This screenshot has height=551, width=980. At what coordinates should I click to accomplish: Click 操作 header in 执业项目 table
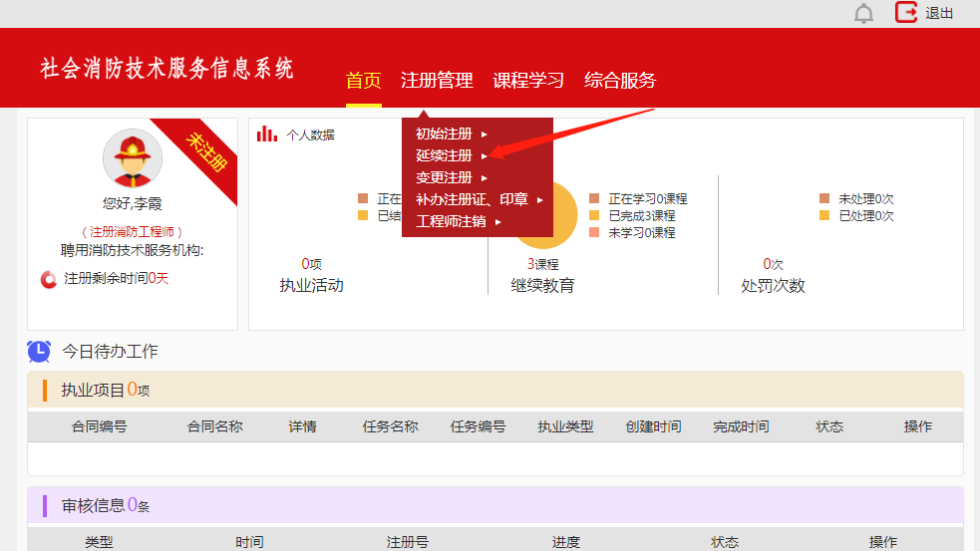(x=917, y=426)
